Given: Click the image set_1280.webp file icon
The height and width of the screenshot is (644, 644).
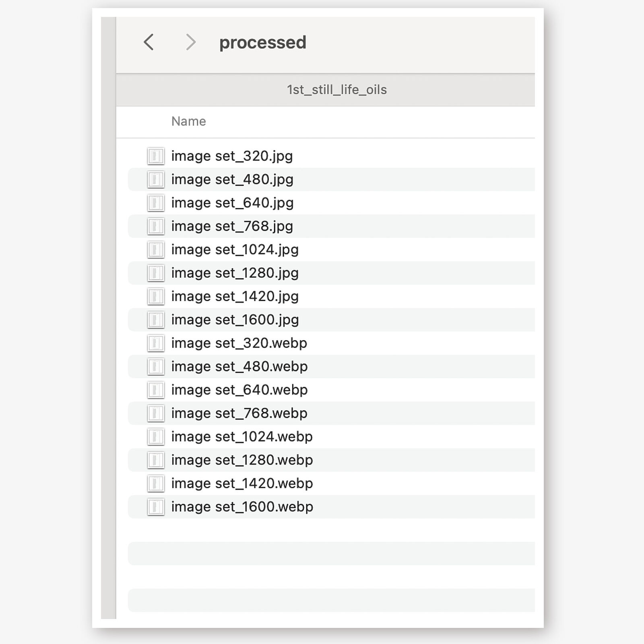Looking at the screenshot, I should [x=156, y=460].
